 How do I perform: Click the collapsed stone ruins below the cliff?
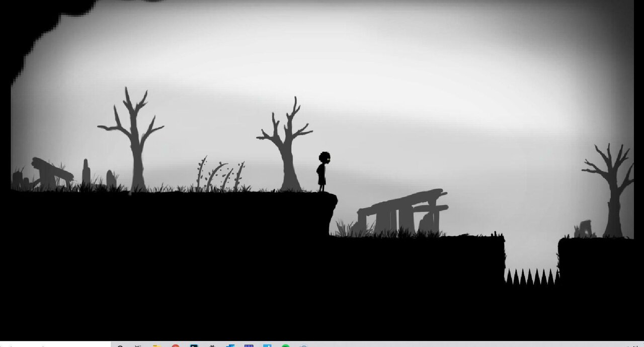402,212
